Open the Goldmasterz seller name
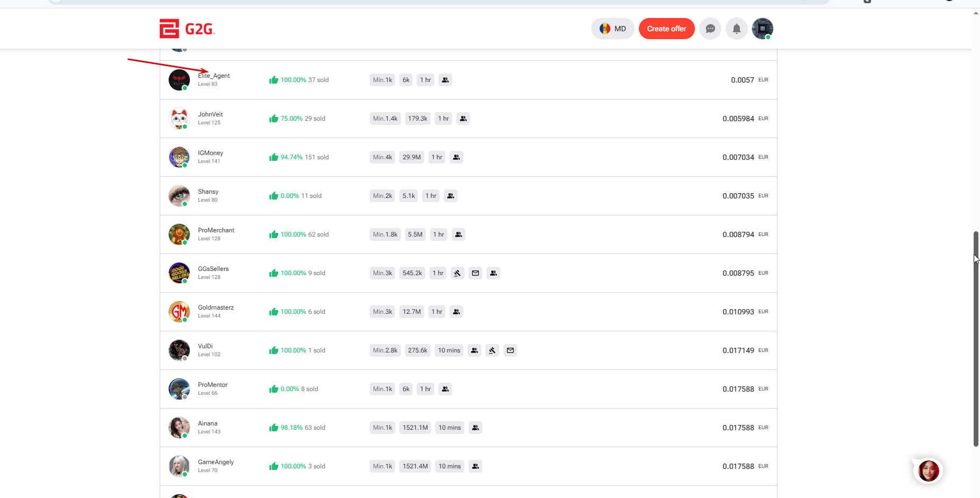Viewport: 980px width, 498px height. pyautogui.click(x=216, y=307)
